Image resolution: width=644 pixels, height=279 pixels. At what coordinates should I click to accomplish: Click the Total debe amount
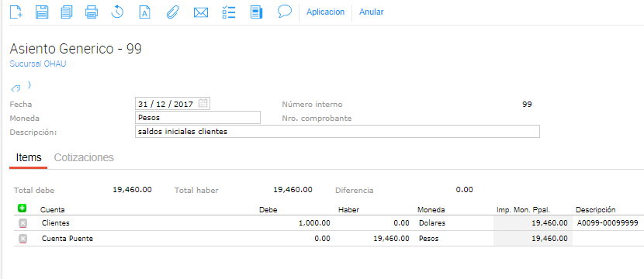[x=132, y=190]
